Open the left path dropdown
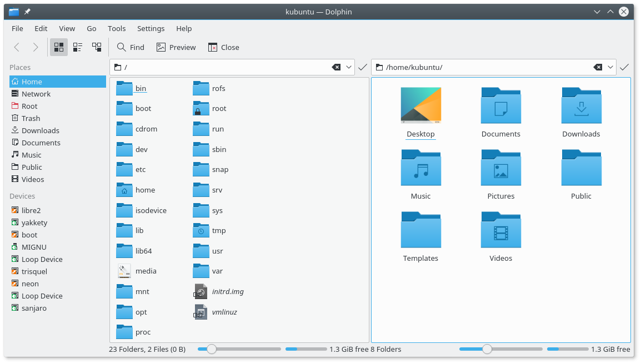 coord(349,67)
